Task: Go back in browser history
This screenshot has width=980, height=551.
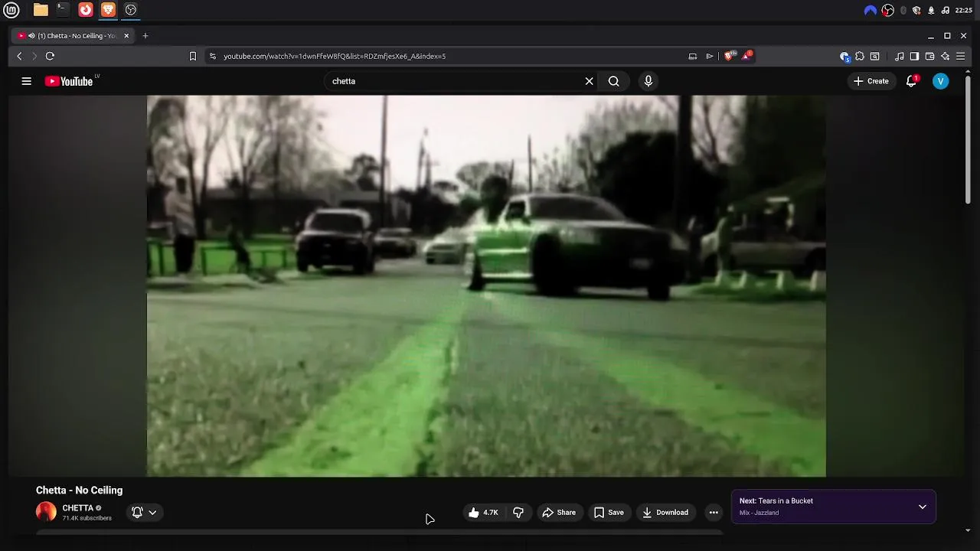Action: click(x=20, y=56)
